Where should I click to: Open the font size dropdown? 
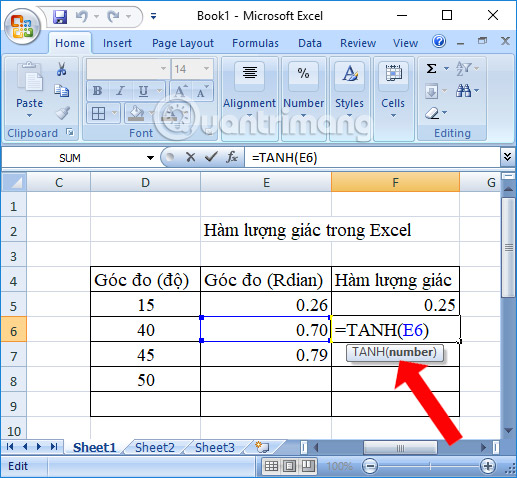(207, 69)
